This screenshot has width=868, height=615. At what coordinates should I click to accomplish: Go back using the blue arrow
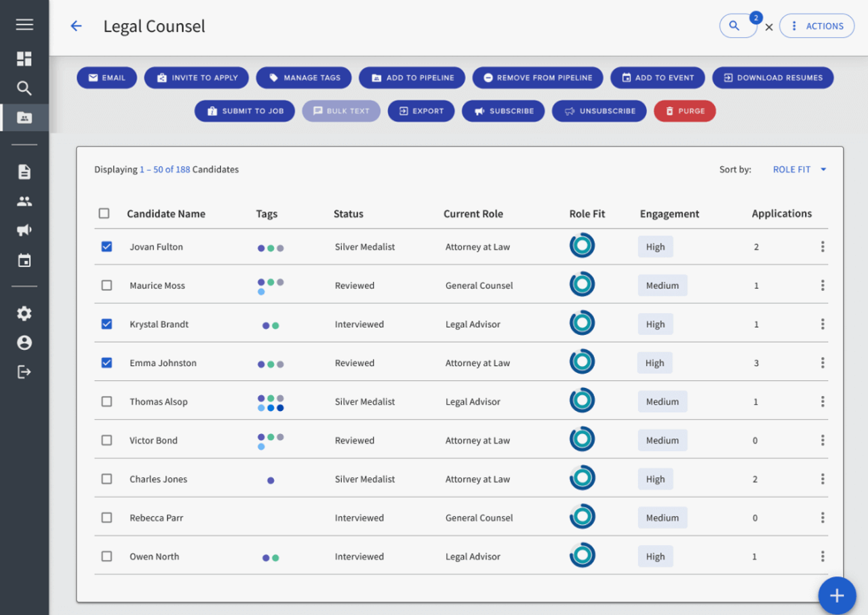coord(76,26)
